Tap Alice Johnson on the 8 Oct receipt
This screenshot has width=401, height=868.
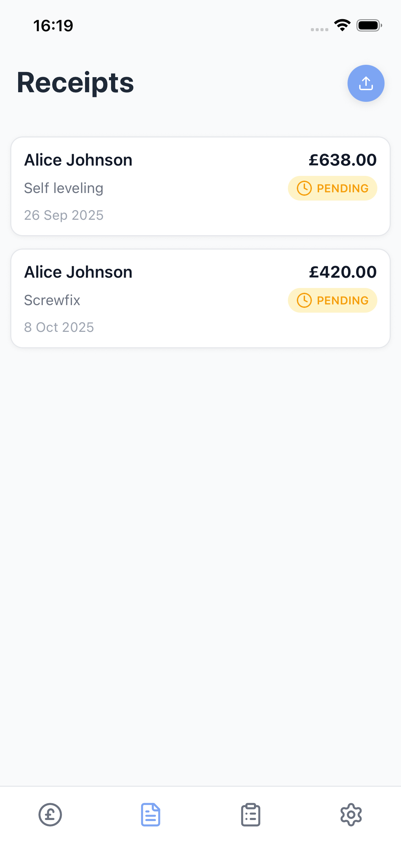(x=78, y=272)
